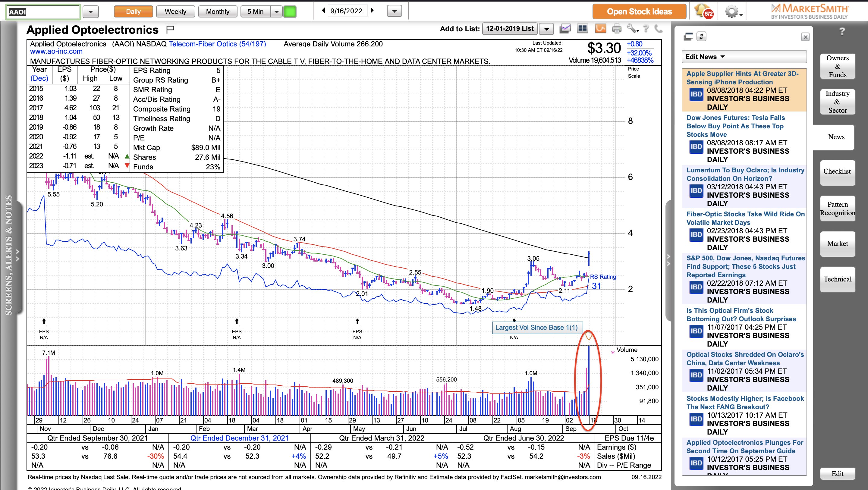
Task: Click the flag icon beside company name
Action: 170,30
